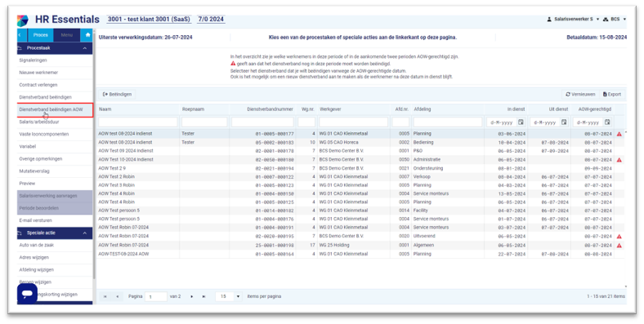Collapse sidebar with left arrow icon

click(20, 35)
